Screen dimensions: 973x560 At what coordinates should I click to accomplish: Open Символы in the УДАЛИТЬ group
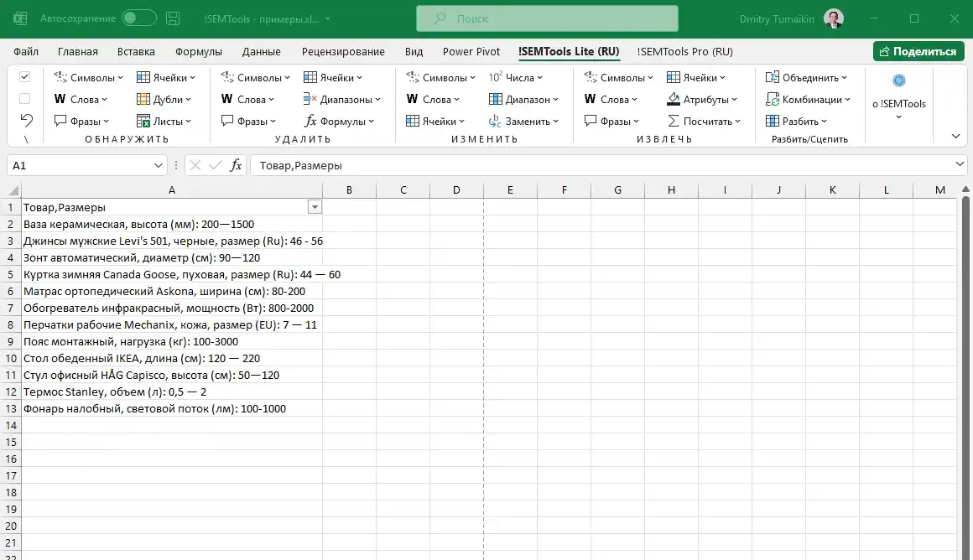pyautogui.click(x=255, y=77)
